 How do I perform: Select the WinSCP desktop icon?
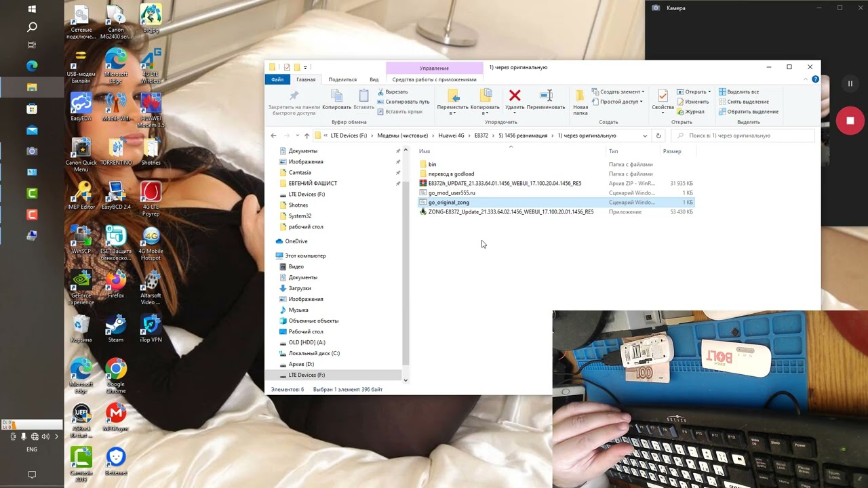coord(81,241)
